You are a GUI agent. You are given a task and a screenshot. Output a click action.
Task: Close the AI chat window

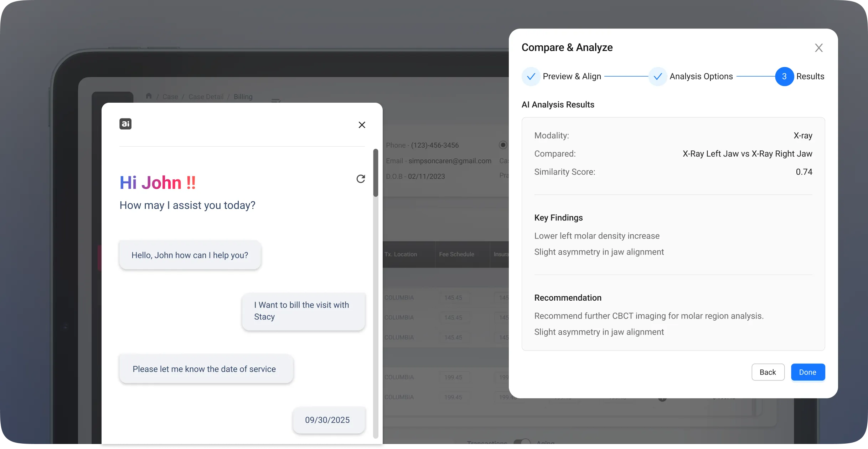(x=362, y=124)
